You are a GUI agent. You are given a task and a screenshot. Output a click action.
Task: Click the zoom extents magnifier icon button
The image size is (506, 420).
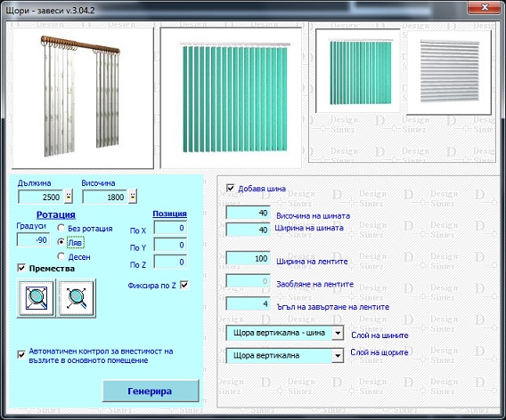77,298
